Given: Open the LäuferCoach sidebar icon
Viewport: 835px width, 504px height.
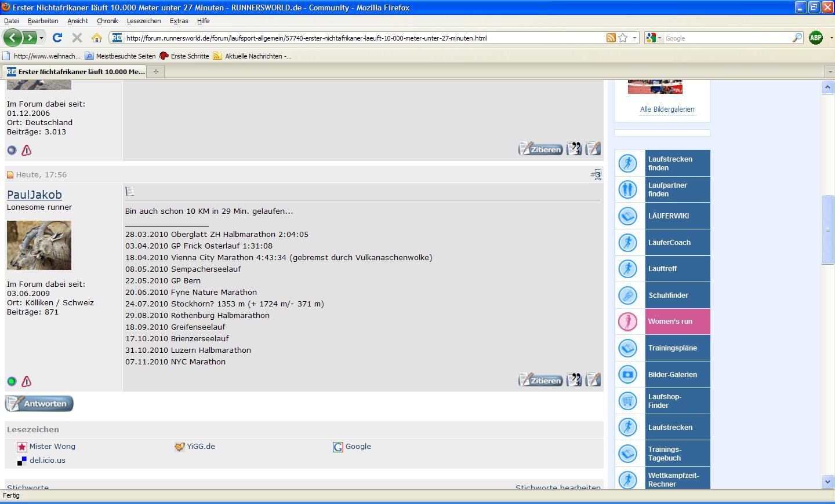Looking at the screenshot, I should pos(628,242).
